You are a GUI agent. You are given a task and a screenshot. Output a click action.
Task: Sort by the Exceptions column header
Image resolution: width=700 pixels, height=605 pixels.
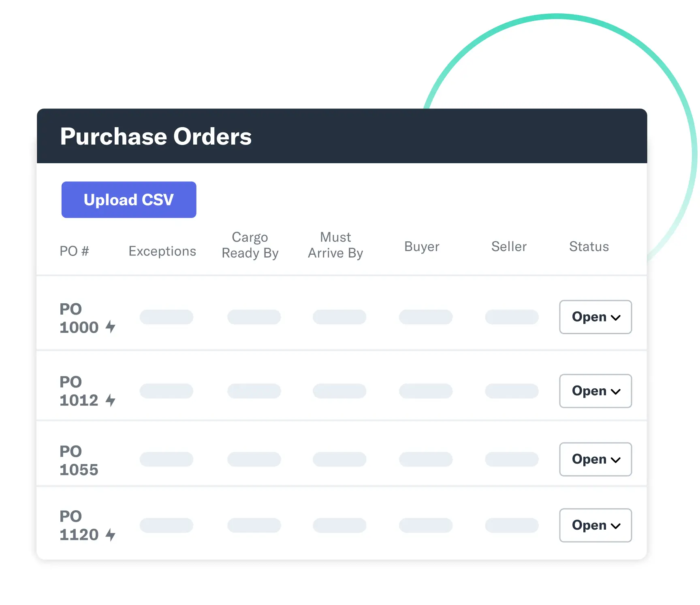[x=162, y=251]
